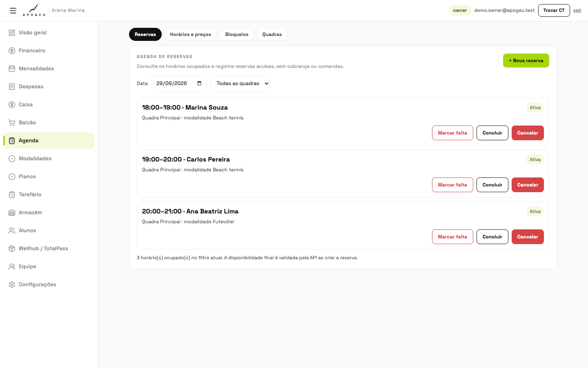Switch to Bloqueios tab

pos(237,34)
